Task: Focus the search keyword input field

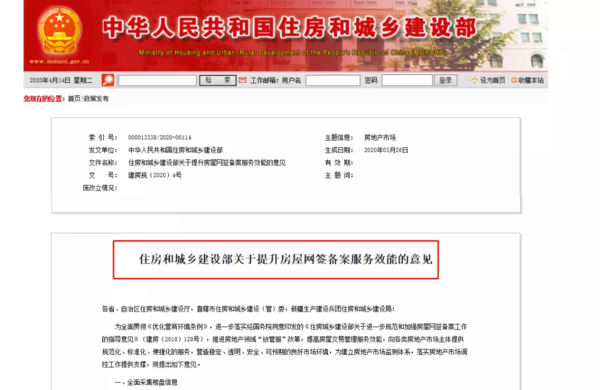Action: [157, 80]
